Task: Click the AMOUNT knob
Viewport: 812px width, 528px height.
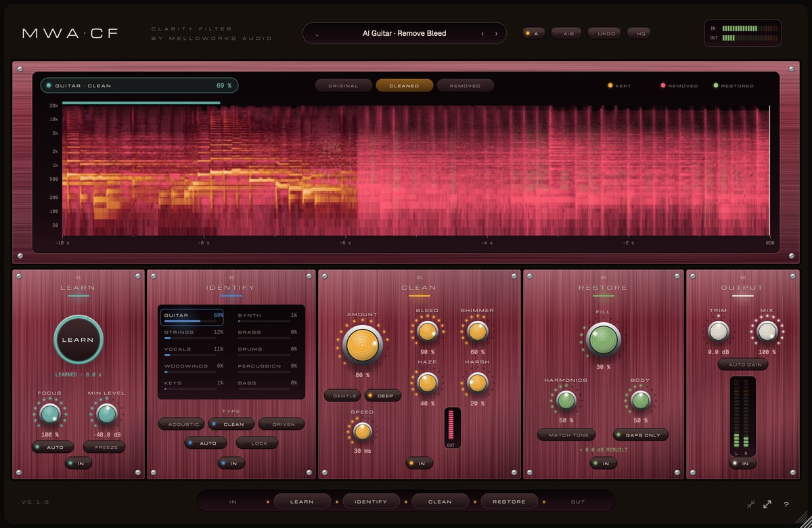Action: pyautogui.click(x=363, y=345)
